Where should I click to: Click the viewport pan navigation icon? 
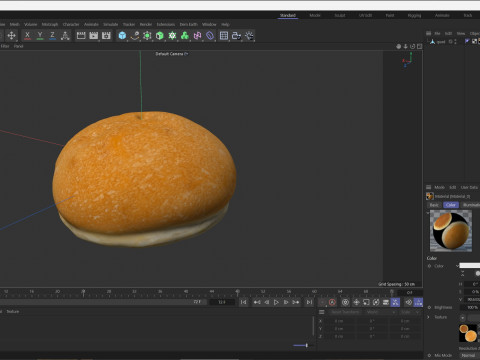pyautogui.click(x=399, y=46)
